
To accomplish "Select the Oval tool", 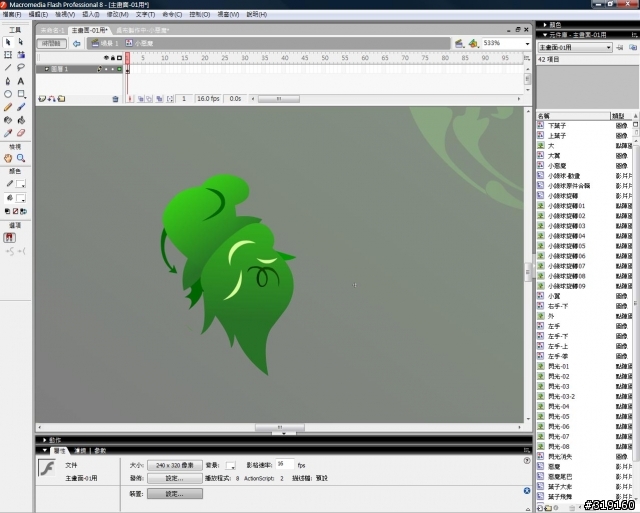I will click(8, 94).
